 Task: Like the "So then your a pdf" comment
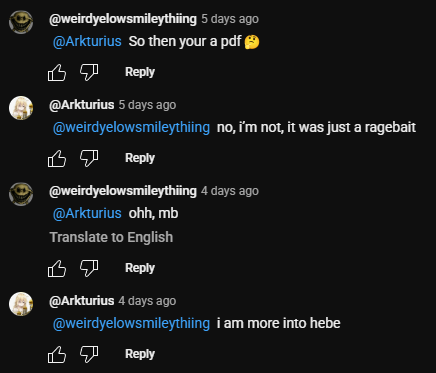[57, 72]
